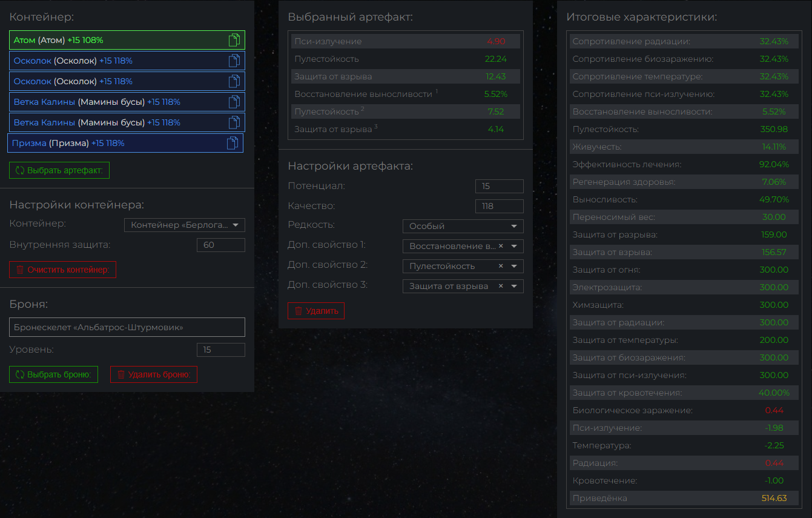Screen dimensions: 812x518
Task: Click the Защита от взрыва 4.14 bonus row
Action: pyautogui.click(x=406, y=129)
